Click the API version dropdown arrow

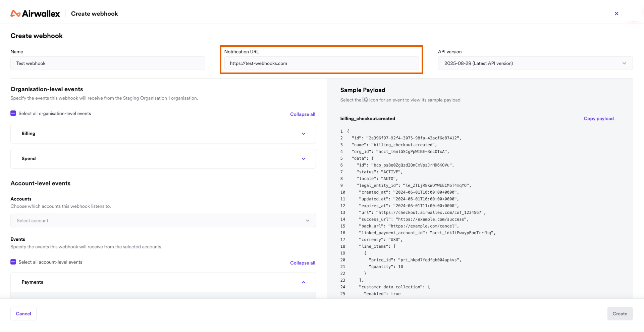624,63
